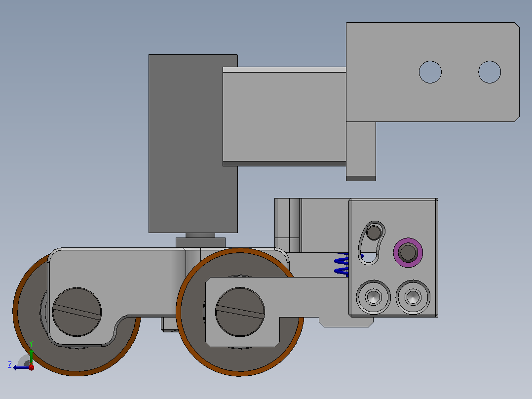Select the left round hole in top plate

click(x=430, y=72)
